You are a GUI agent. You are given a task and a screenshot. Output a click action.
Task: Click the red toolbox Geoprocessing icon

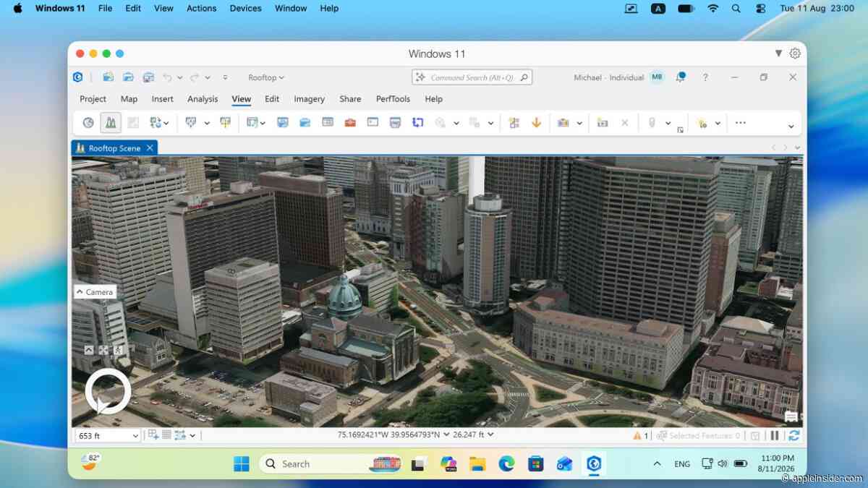click(x=350, y=123)
